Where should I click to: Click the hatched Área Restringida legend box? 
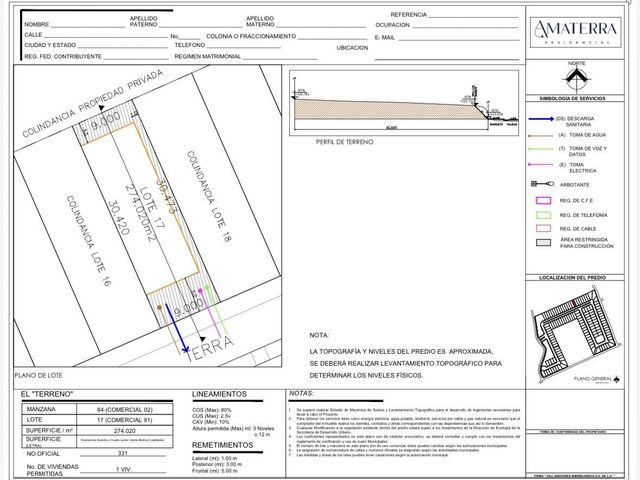click(543, 242)
